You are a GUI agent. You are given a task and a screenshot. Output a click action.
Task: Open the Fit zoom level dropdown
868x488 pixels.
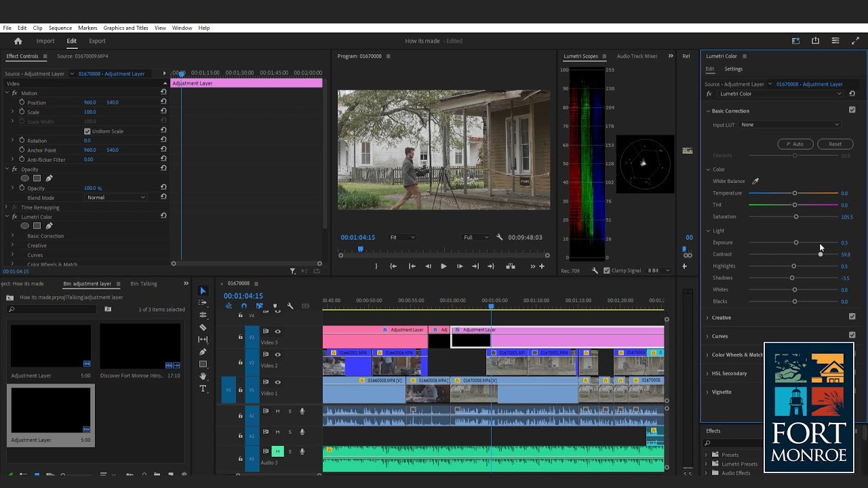click(402, 237)
